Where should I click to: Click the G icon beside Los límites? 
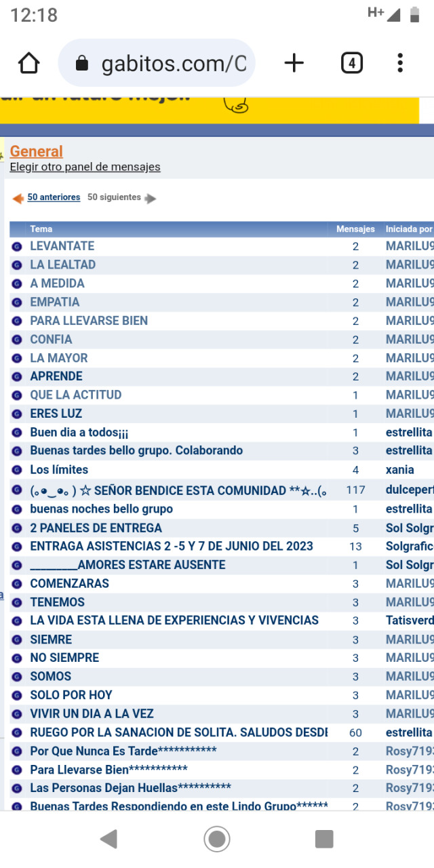17,470
